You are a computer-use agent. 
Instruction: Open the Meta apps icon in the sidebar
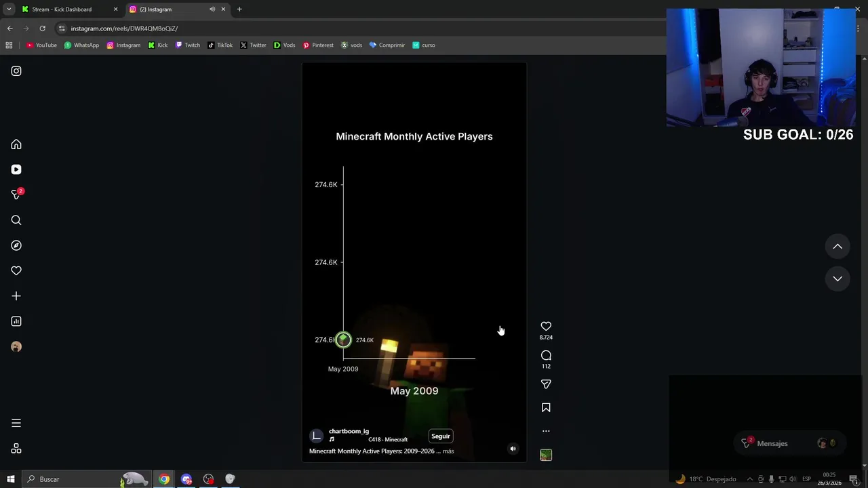tap(16, 449)
